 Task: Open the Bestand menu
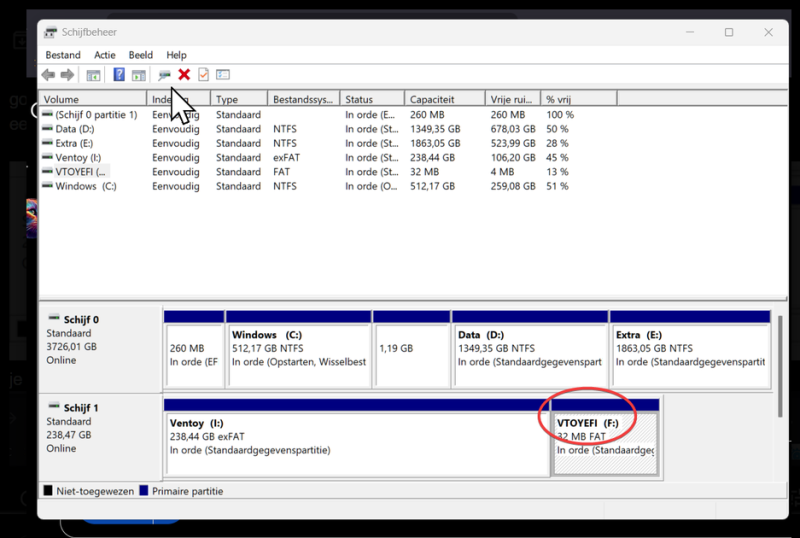[63, 55]
